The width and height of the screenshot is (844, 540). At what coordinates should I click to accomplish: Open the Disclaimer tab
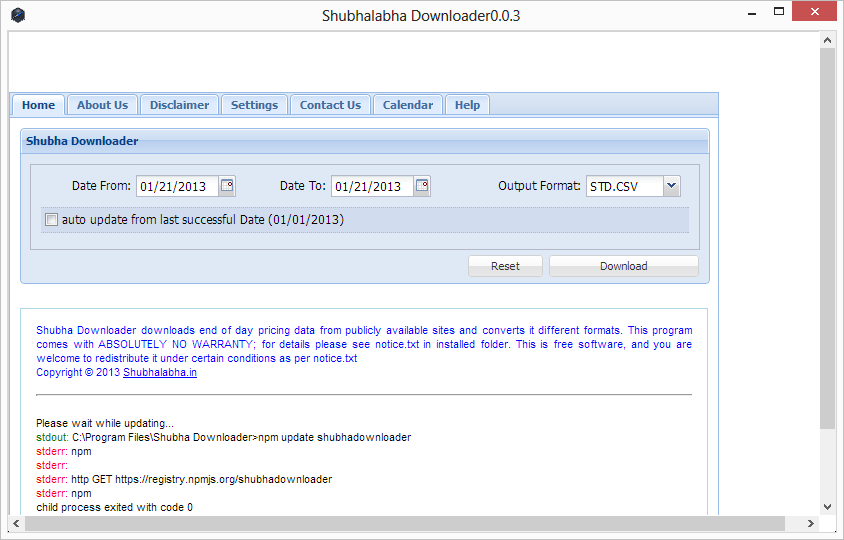[179, 105]
